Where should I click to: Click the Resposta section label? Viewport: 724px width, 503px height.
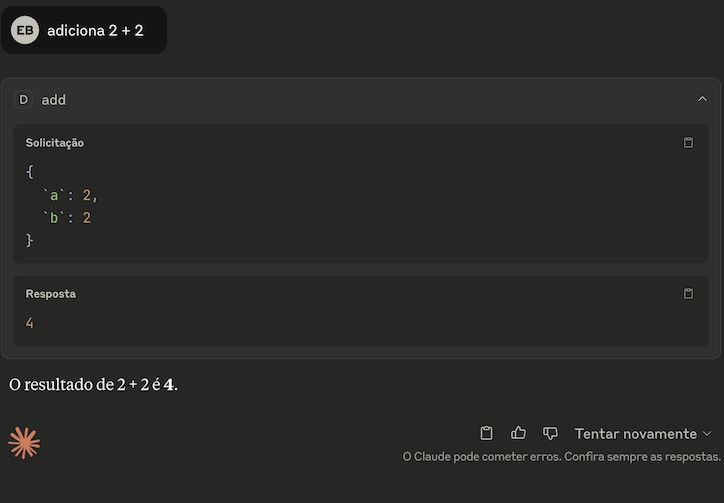[50, 294]
